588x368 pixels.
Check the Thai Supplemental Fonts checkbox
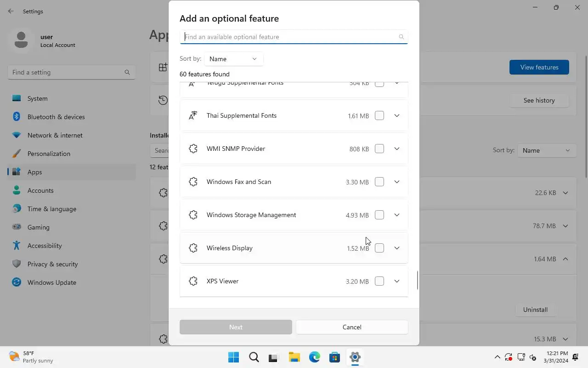pyautogui.click(x=379, y=115)
